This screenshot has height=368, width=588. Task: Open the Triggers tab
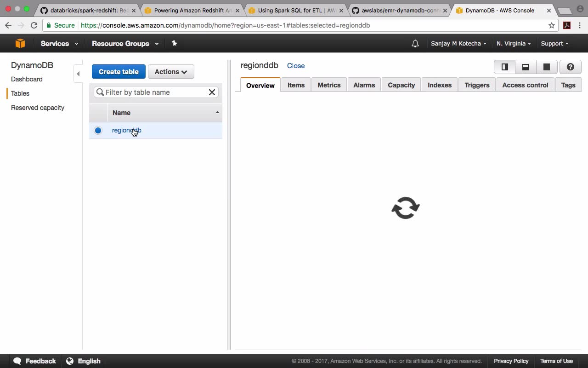[477, 85]
